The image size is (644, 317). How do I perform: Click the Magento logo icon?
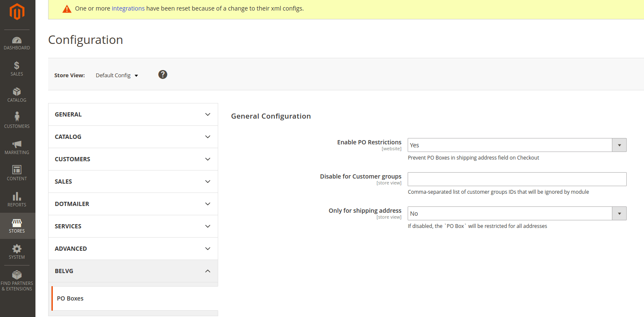pyautogui.click(x=17, y=12)
